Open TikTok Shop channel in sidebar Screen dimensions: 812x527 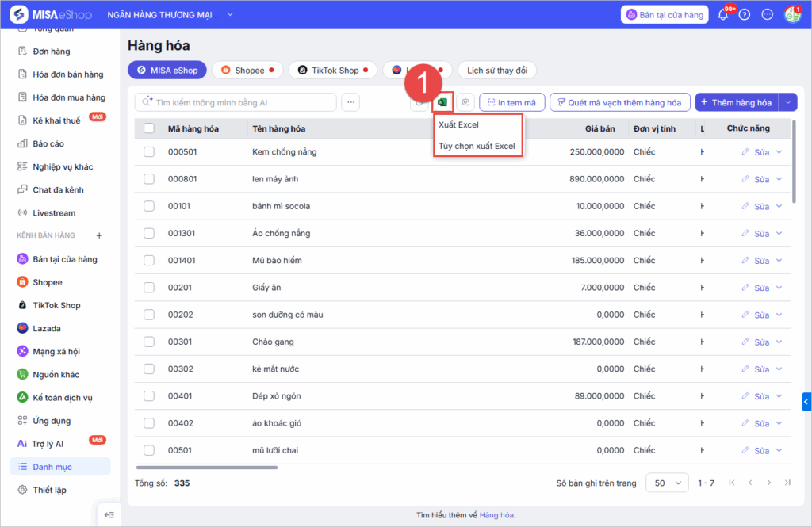(56, 305)
